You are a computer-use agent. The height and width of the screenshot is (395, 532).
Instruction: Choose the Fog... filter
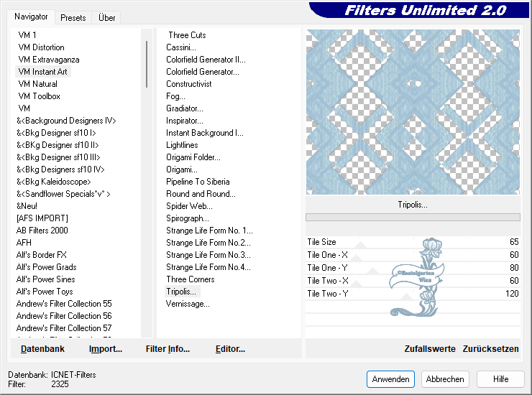click(175, 96)
